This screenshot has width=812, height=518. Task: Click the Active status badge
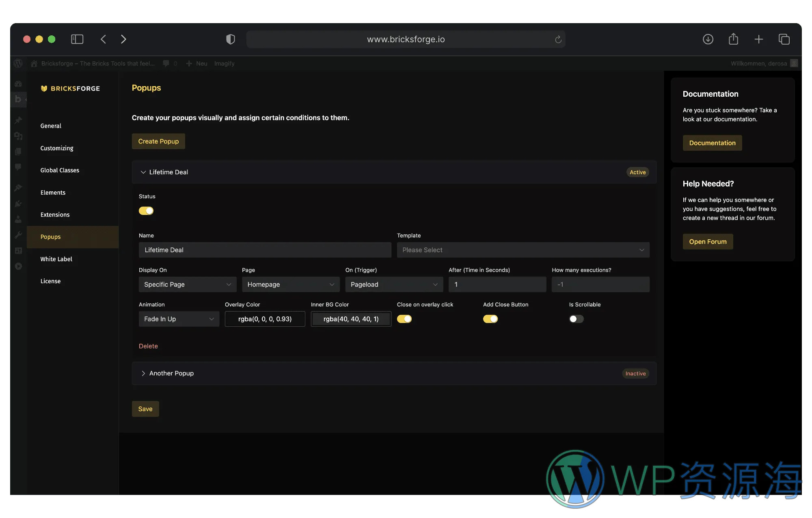(x=637, y=172)
